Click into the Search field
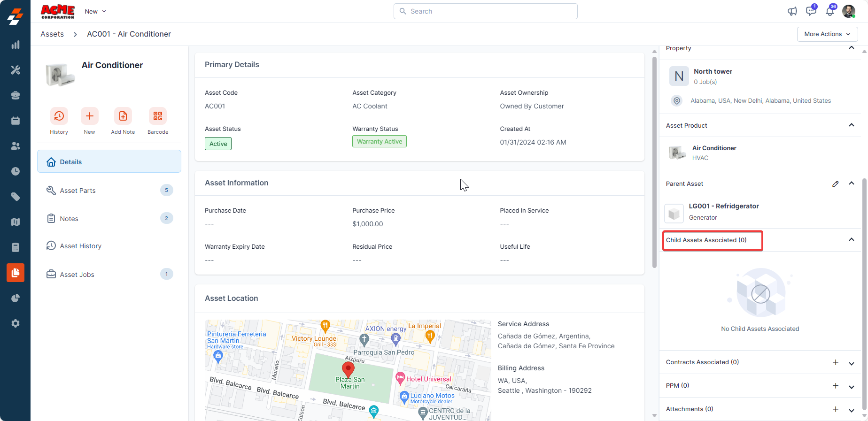The height and width of the screenshot is (421, 868). pos(486,11)
